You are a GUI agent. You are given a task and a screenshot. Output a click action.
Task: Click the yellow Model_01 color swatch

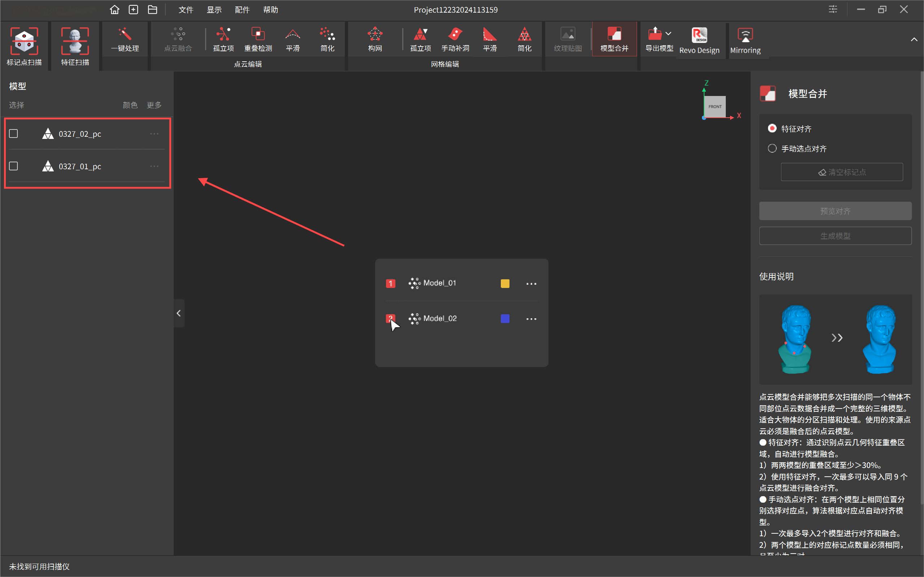click(505, 284)
